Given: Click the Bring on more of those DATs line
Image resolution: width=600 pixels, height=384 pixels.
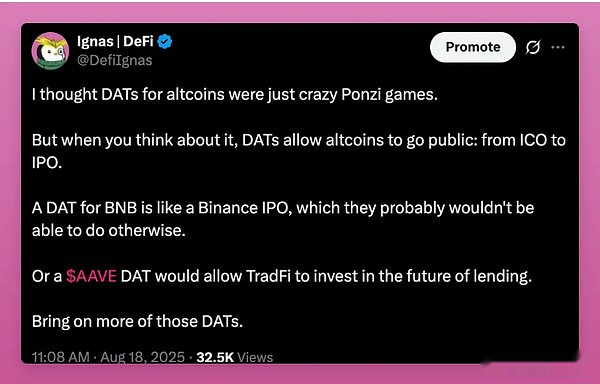Looking at the screenshot, I should (137, 321).
